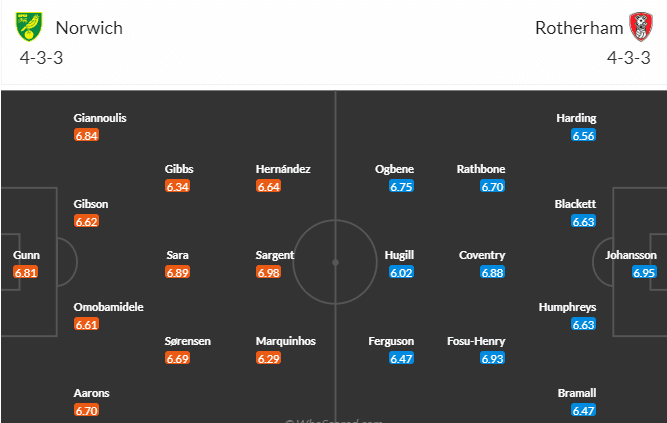Click goalkeeper Gunn's 6.81 rating badge

click(x=26, y=272)
